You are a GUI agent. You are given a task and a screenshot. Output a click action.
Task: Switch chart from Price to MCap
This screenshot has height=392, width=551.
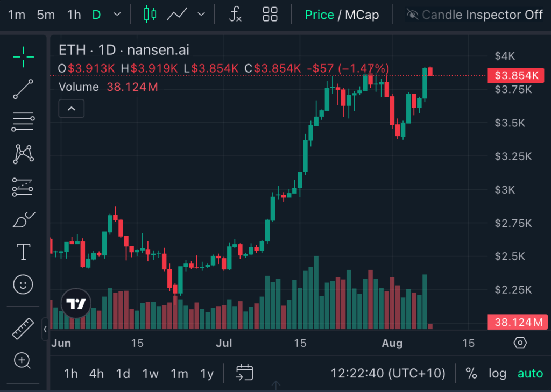[364, 15]
